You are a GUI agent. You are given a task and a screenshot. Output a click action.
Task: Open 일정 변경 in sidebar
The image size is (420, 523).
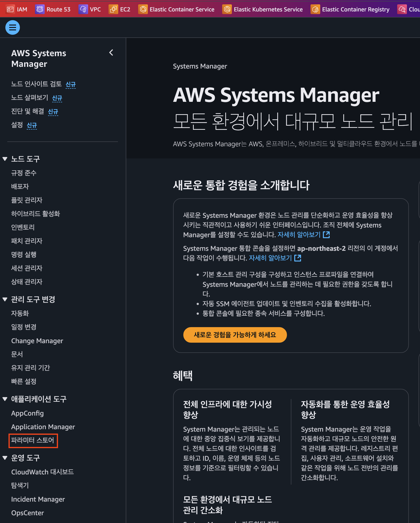pyautogui.click(x=24, y=327)
